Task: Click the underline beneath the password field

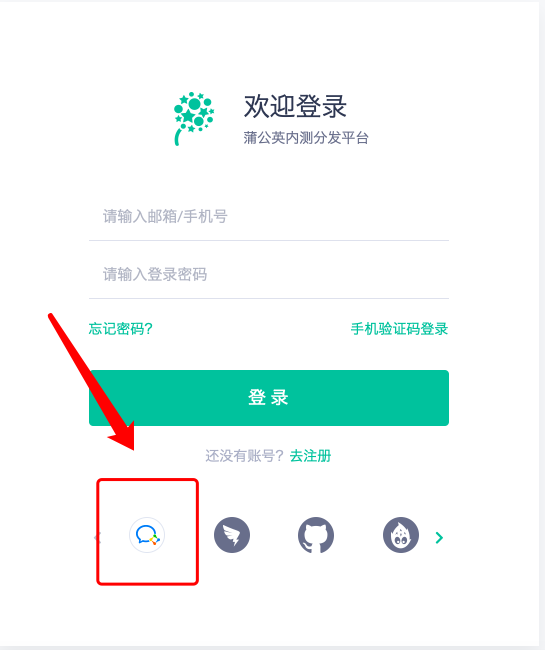Action: click(269, 298)
